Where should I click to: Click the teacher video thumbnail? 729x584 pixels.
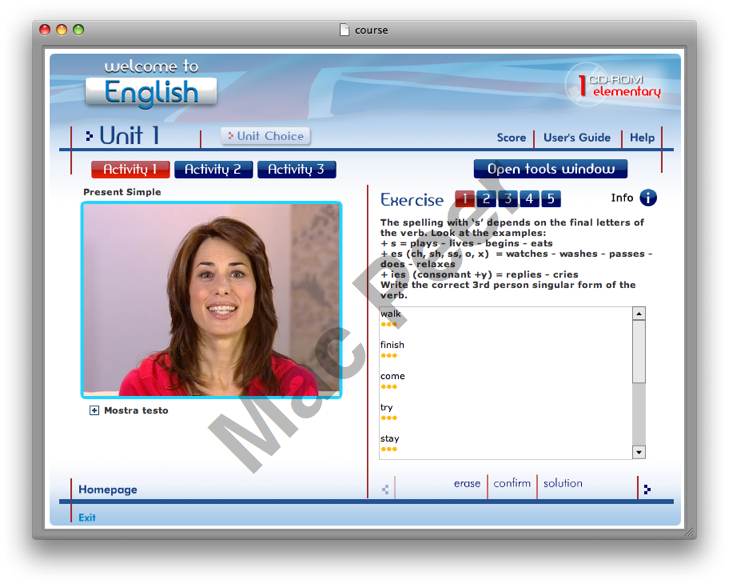(211, 300)
